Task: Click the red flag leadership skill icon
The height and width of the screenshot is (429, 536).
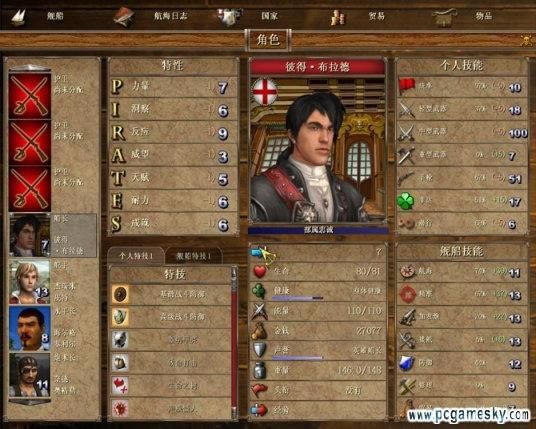Action: (406, 86)
